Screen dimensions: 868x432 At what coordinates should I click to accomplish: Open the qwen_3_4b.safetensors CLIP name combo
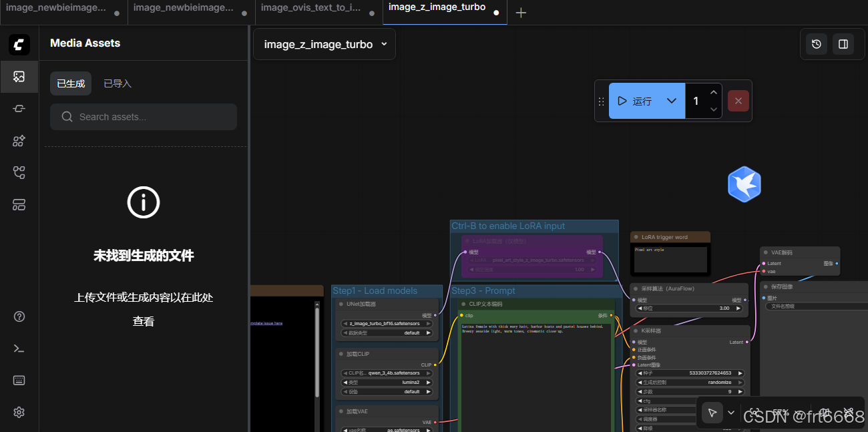pyautogui.click(x=387, y=373)
